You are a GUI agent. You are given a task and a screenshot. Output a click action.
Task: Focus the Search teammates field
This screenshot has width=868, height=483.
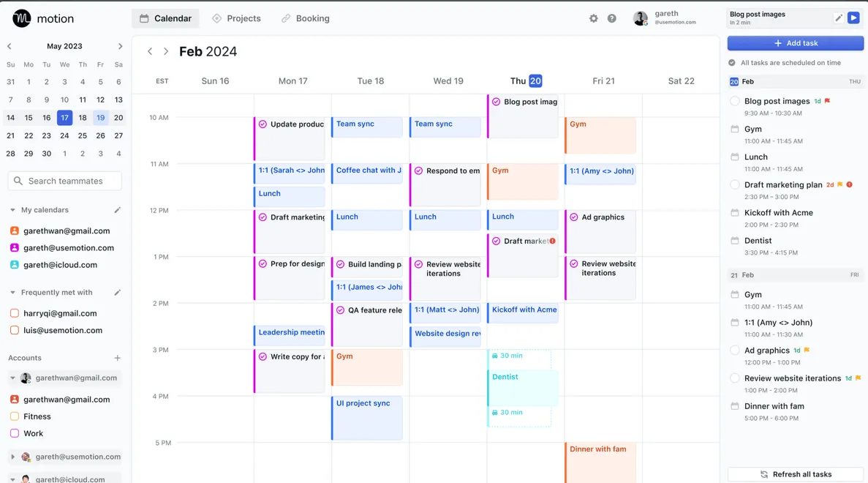point(65,181)
